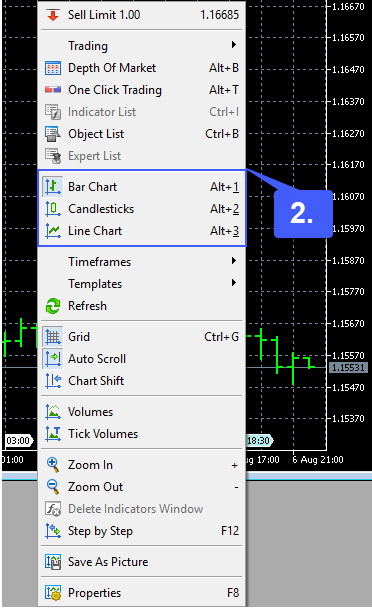Image resolution: width=372 pixels, height=609 pixels.
Task: Click the Sell Limit red arrow icon
Action: click(53, 15)
